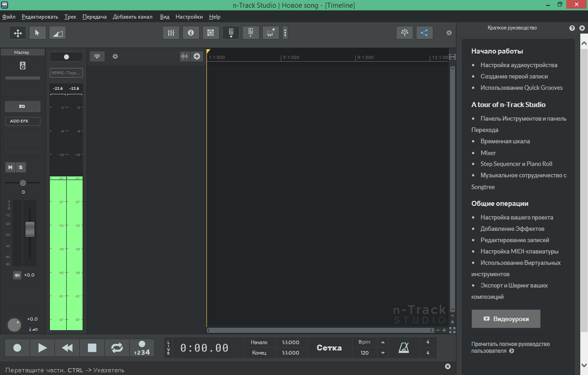Viewport: 588px width, 375px height.
Task: Click the info (i) toolbar icon
Action: 191,33
